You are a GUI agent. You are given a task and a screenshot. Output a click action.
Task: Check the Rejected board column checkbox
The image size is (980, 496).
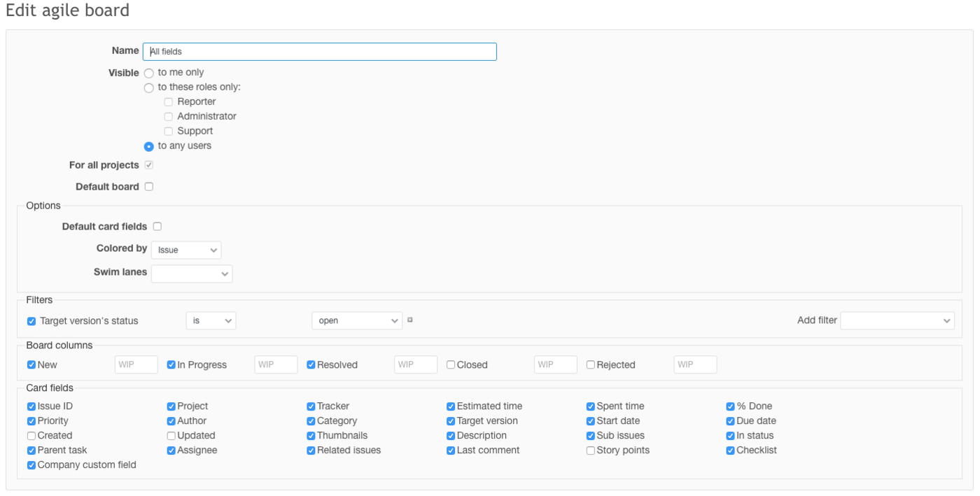pyautogui.click(x=591, y=365)
